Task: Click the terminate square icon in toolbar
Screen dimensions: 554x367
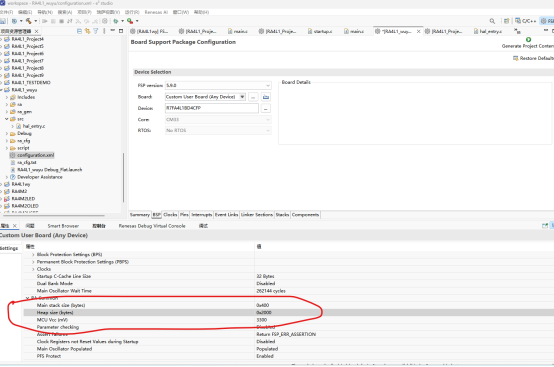Action: pos(61,21)
